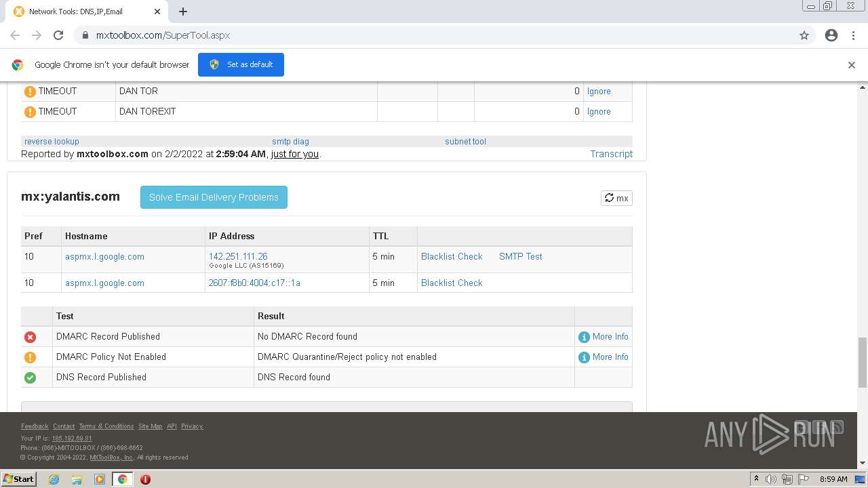
Task: Open More Info for DMARC Policy Not Enabled
Action: tap(610, 357)
